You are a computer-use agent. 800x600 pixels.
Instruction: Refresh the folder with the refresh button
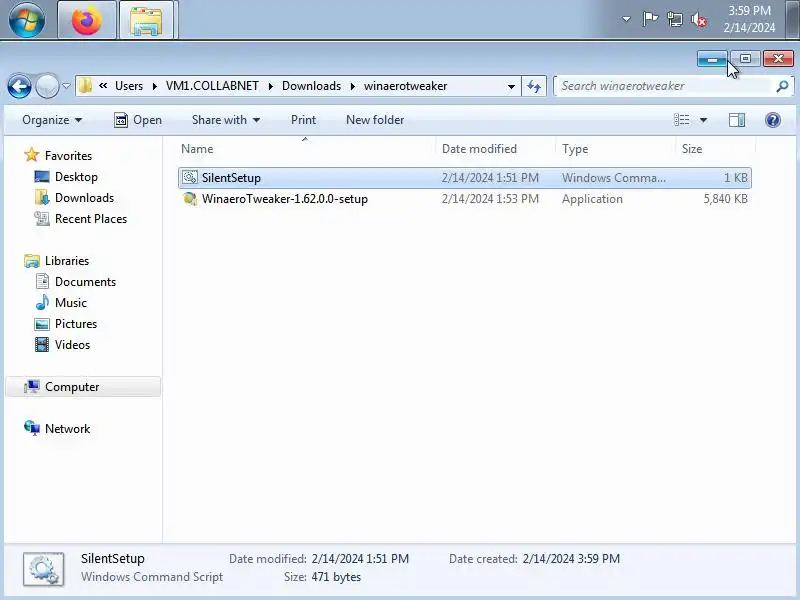(x=534, y=86)
